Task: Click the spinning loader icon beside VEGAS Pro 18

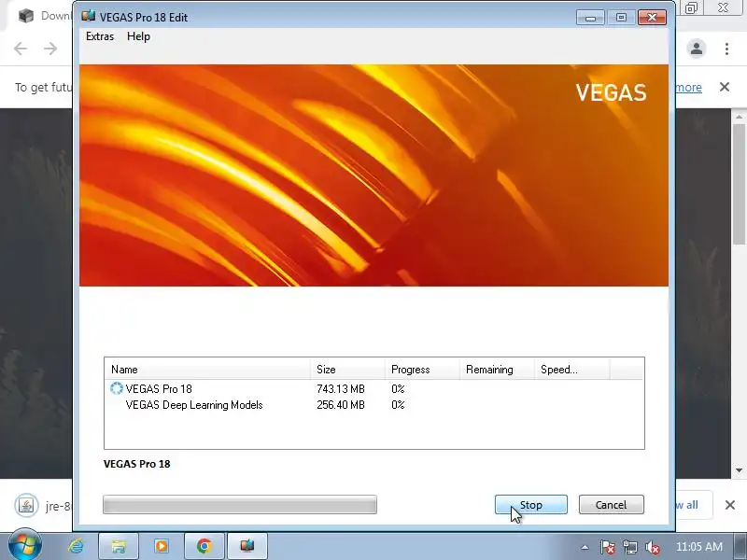Action: click(116, 388)
